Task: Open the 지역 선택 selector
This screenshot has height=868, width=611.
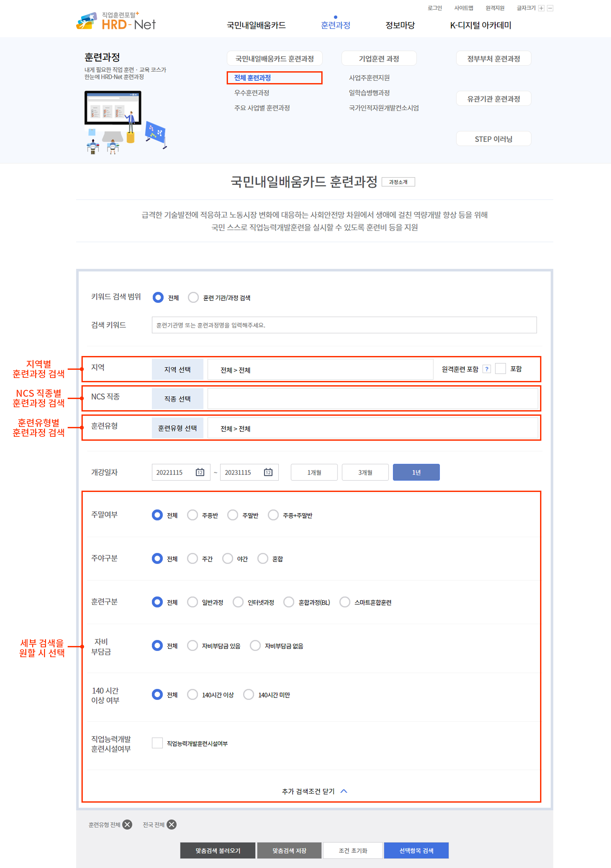Action: (x=177, y=369)
